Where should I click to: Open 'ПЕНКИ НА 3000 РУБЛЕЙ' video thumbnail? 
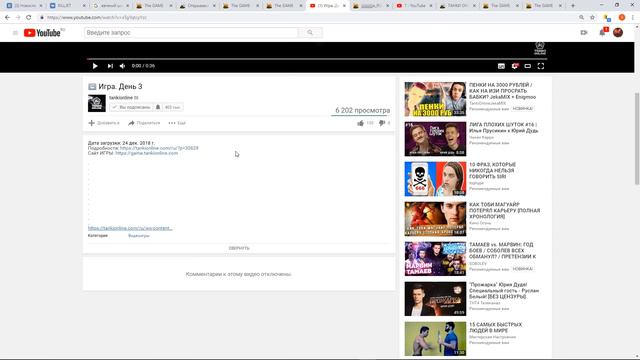point(435,99)
